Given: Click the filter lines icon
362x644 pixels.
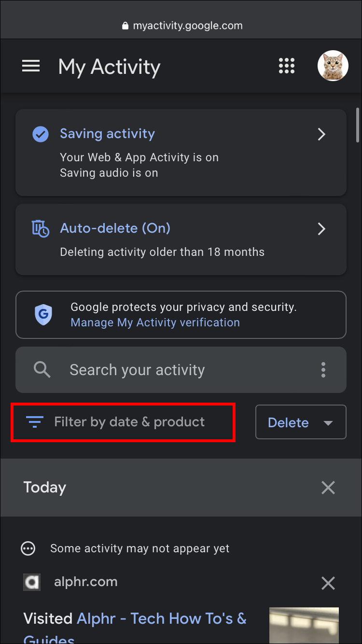Looking at the screenshot, I should tap(35, 422).
